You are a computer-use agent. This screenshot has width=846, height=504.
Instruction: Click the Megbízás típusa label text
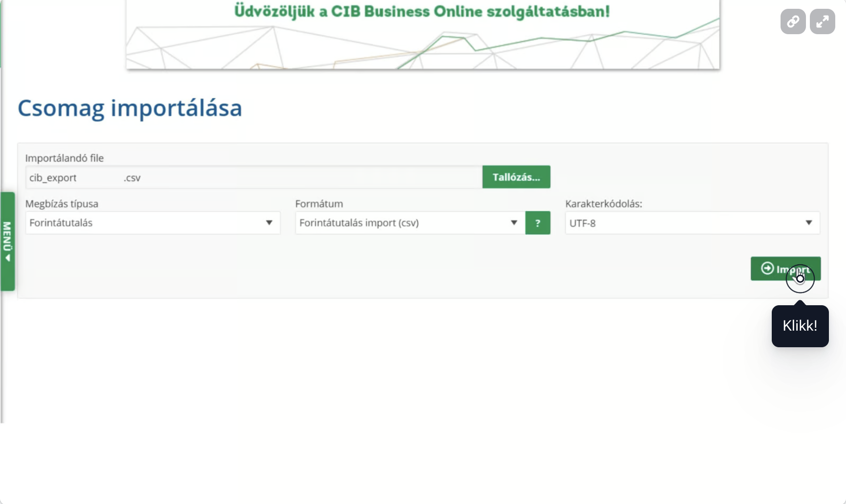(x=62, y=204)
